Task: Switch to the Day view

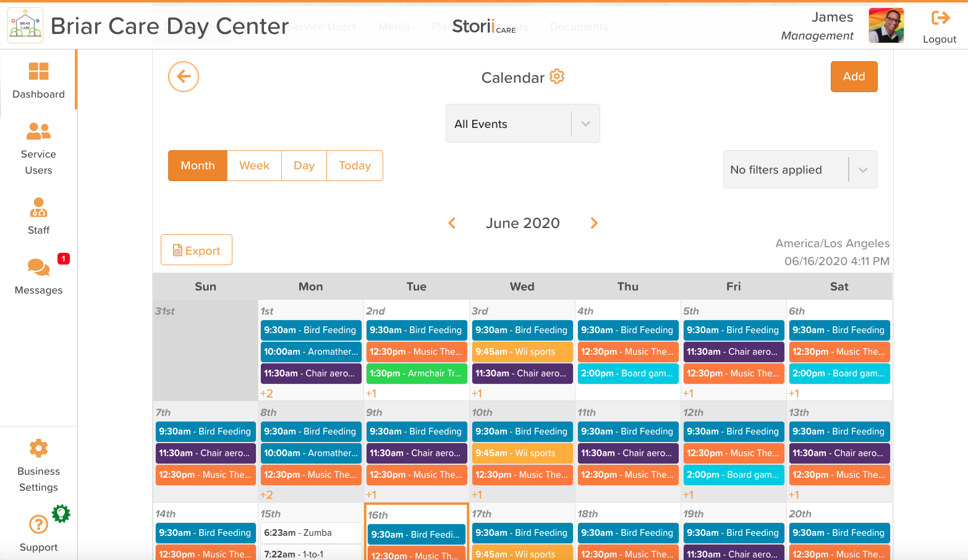Action: (x=304, y=165)
